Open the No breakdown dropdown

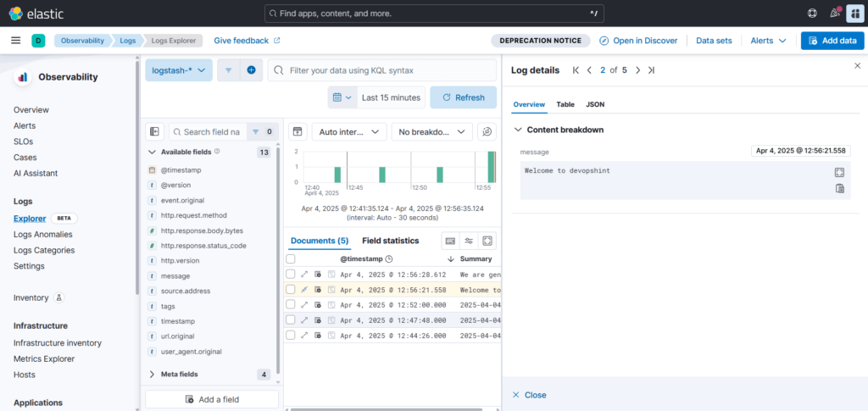(431, 131)
